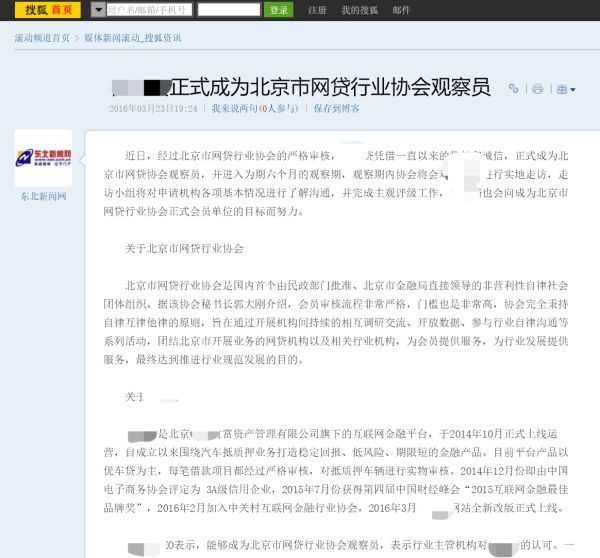Image resolution: width=600 pixels, height=558 pixels.
Task: Open the 我的搜狐 menu item
Action: (359, 10)
